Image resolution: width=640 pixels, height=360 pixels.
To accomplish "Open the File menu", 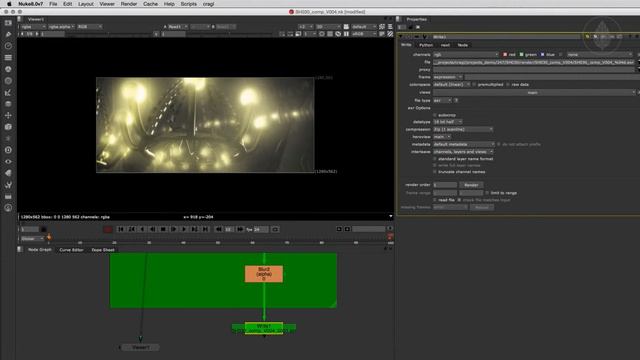I will [x=53, y=4].
